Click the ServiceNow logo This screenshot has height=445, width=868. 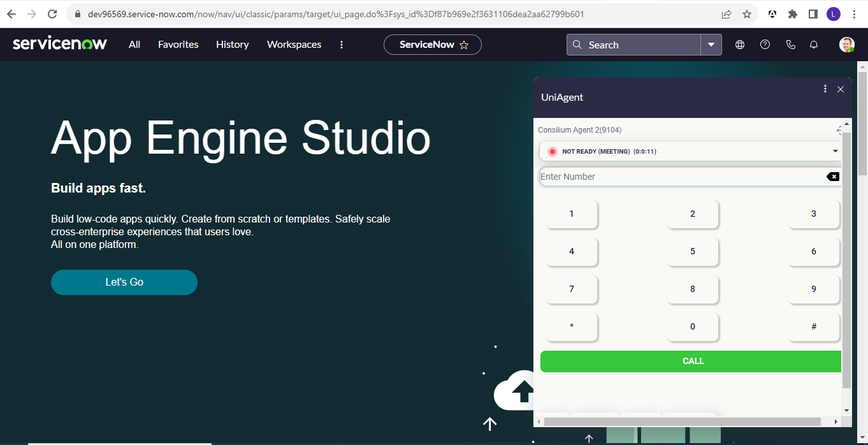[x=60, y=44]
